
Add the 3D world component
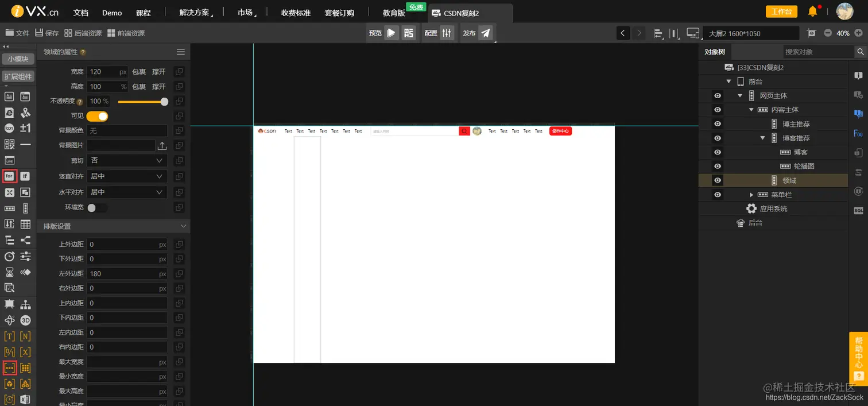click(25, 320)
